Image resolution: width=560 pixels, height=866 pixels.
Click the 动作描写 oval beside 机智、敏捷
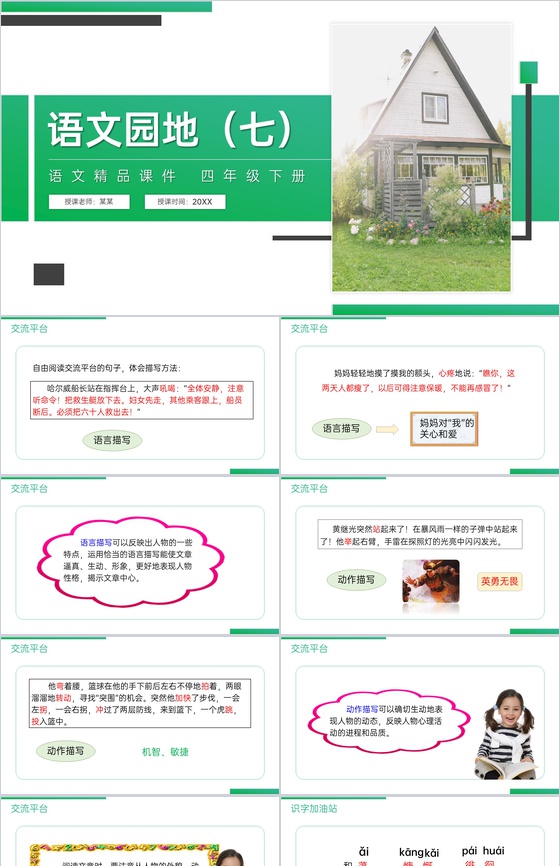click(66, 751)
